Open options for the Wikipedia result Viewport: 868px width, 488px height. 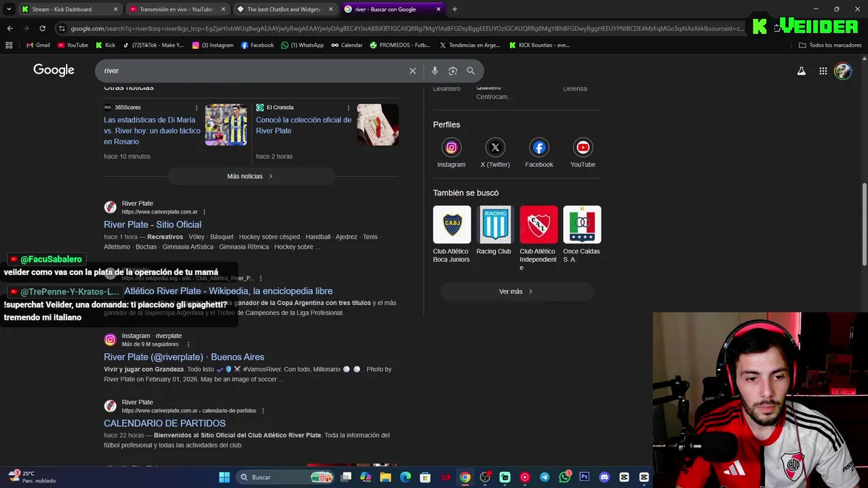260,279
